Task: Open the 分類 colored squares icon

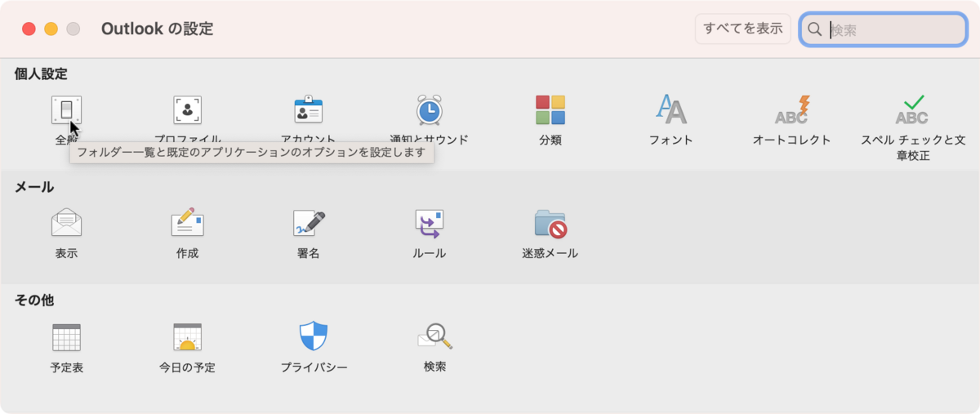Action: (x=550, y=110)
